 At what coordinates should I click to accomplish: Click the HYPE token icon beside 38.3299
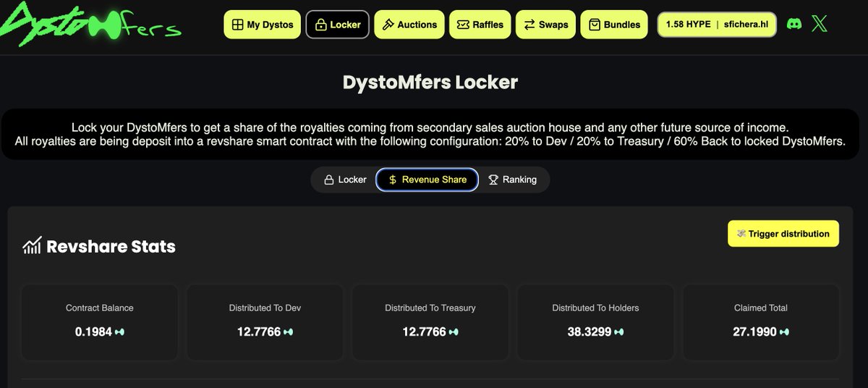(619, 332)
